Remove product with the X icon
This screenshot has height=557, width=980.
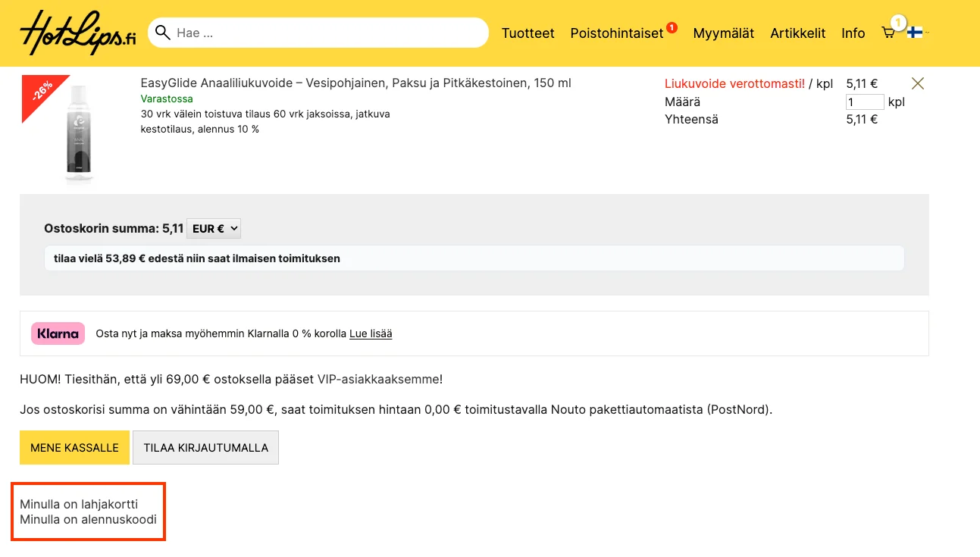(918, 83)
